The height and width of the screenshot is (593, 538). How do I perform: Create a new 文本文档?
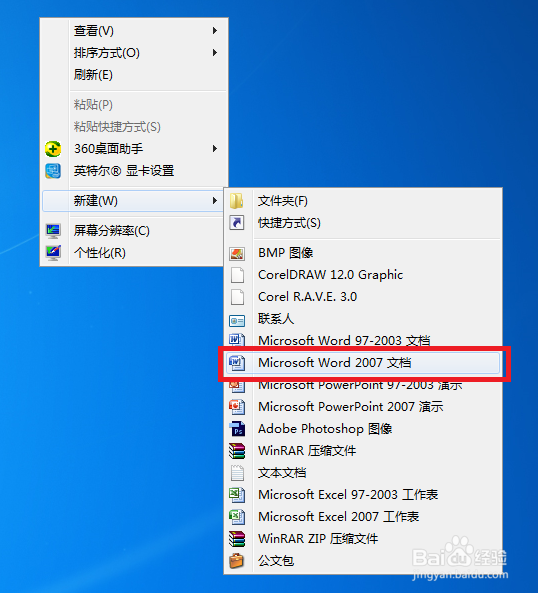363,473
